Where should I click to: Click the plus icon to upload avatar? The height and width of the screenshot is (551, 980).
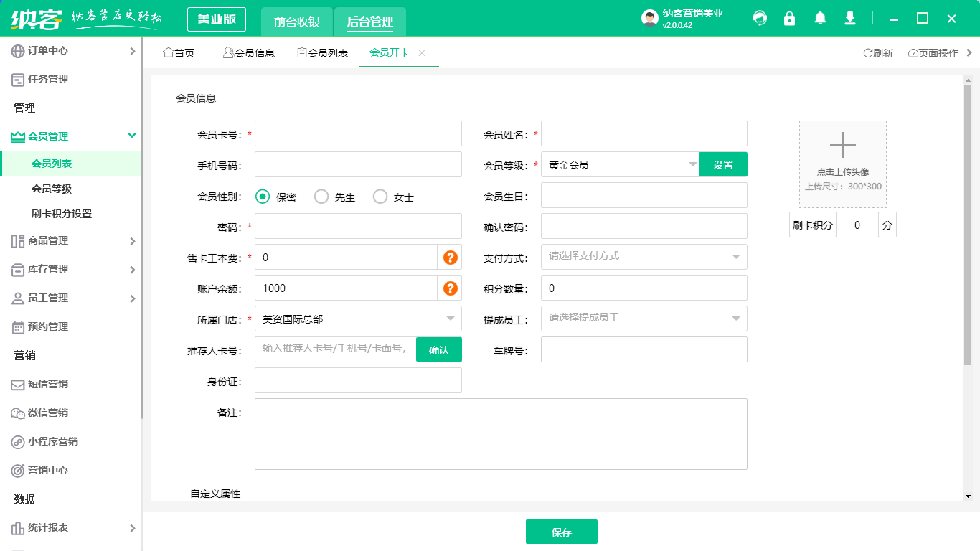click(843, 145)
